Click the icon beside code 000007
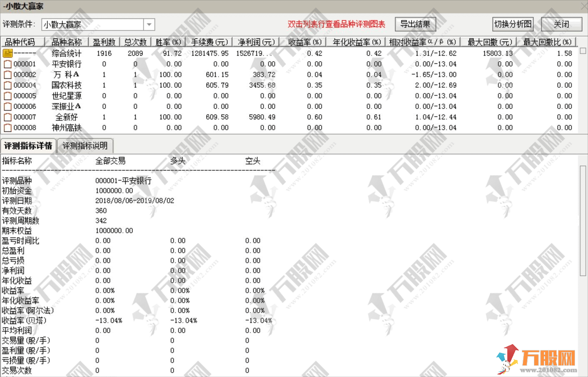The image size is (588, 377). (x=7, y=117)
